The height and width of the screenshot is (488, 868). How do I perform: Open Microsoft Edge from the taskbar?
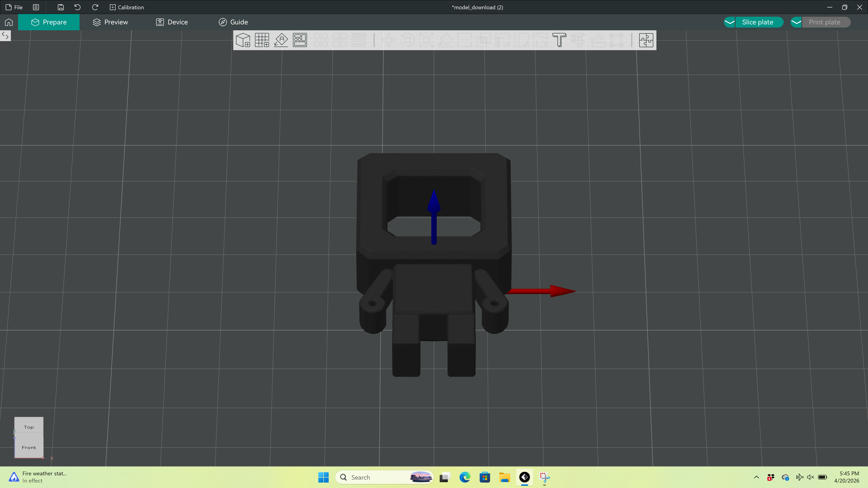click(x=465, y=477)
